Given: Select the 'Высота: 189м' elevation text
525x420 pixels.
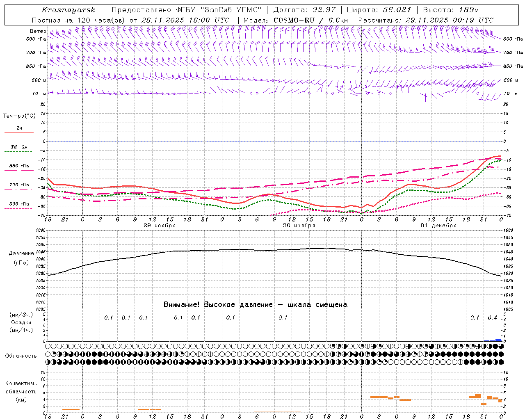Looking at the screenshot, I should click(451, 10).
